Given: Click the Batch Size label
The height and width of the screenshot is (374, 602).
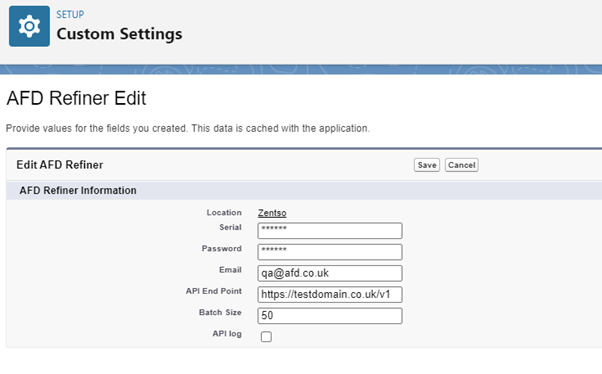Looking at the screenshot, I should point(220,312).
